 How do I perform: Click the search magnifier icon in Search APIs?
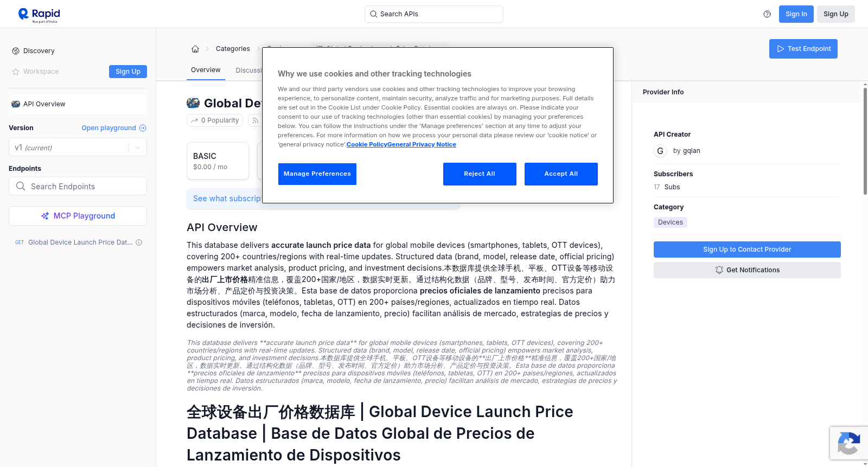coord(373,14)
